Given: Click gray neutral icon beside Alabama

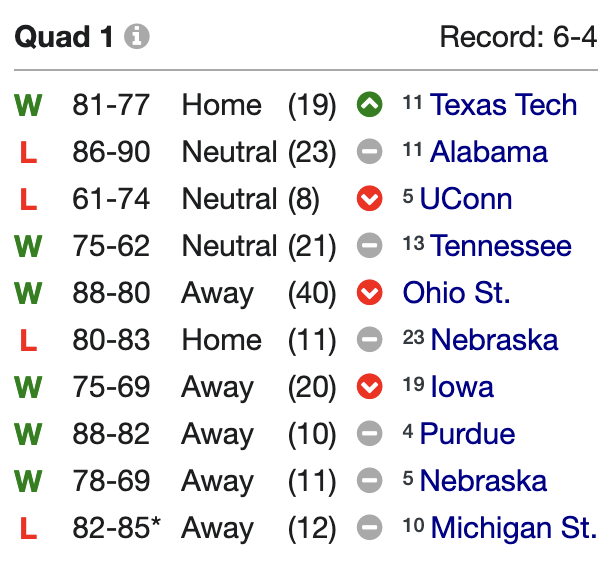Looking at the screenshot, I should [x=369, y=152].
